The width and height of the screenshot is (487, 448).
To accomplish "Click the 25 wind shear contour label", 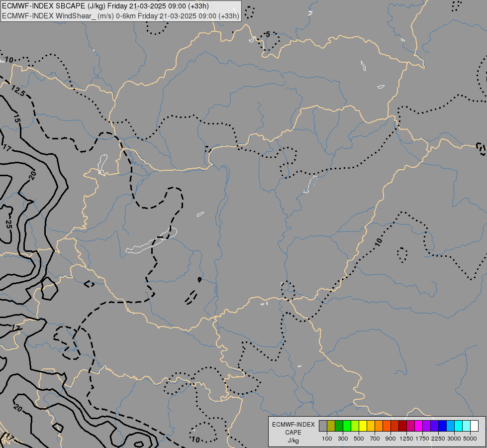I will point(8,224).
